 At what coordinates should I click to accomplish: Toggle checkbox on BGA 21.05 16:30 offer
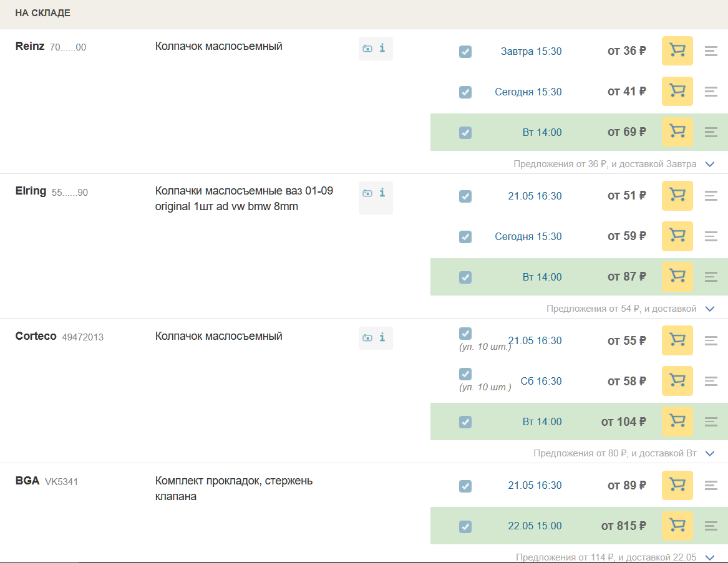click(465, 486)
